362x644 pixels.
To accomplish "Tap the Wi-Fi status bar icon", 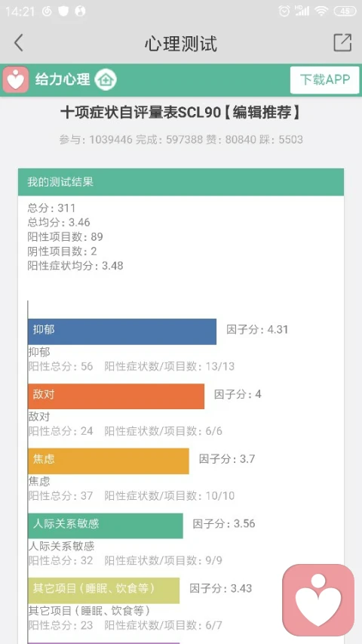I will tap(321, 11).
